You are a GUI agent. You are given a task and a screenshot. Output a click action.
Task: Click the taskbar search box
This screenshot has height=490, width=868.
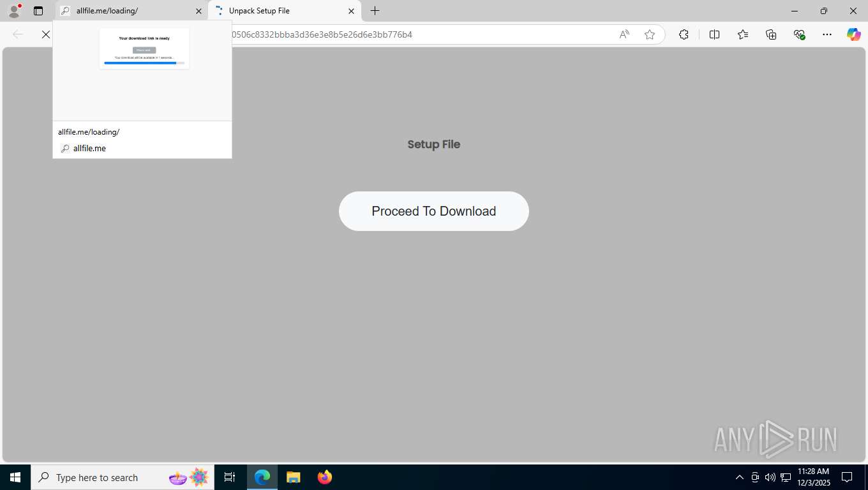click(x=122, y=477)
